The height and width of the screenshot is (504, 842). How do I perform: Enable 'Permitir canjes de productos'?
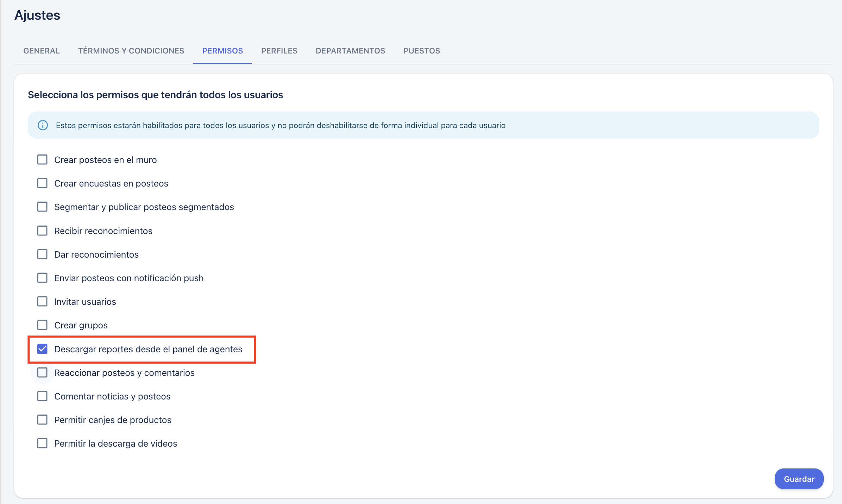[42, 420]
